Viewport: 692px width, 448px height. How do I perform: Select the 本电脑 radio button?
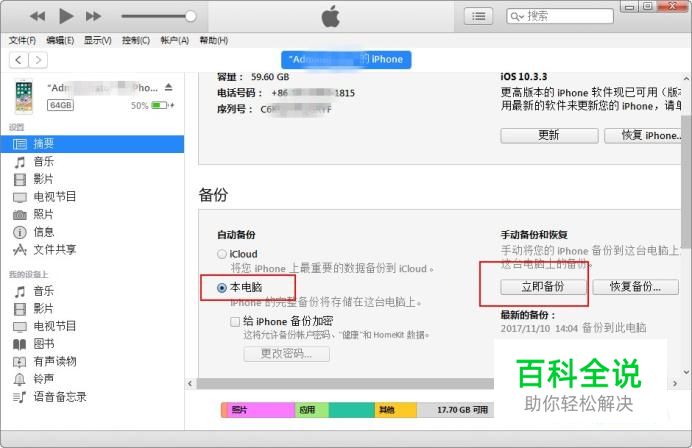(222, 288)
